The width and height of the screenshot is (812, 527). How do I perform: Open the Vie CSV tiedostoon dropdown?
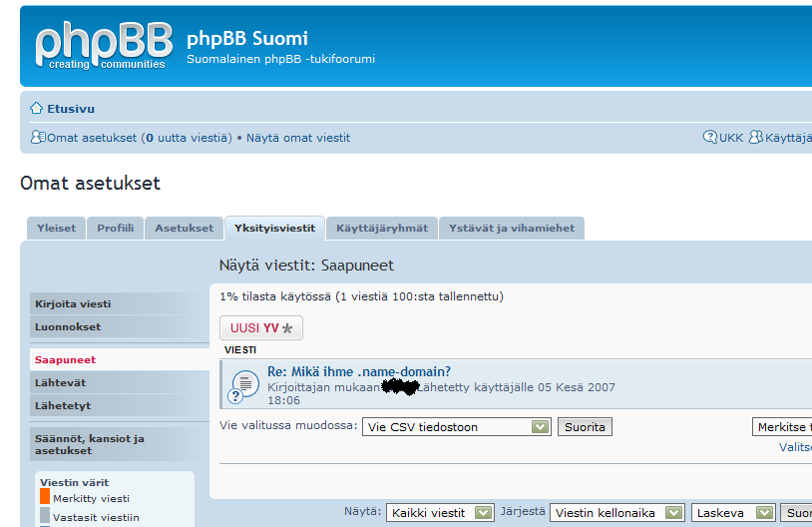(456, 427)
